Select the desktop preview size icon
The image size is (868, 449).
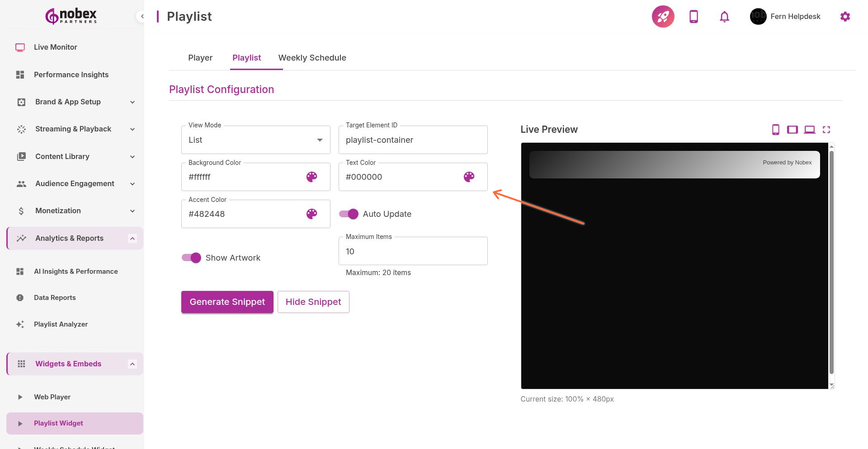pos(810,130)
